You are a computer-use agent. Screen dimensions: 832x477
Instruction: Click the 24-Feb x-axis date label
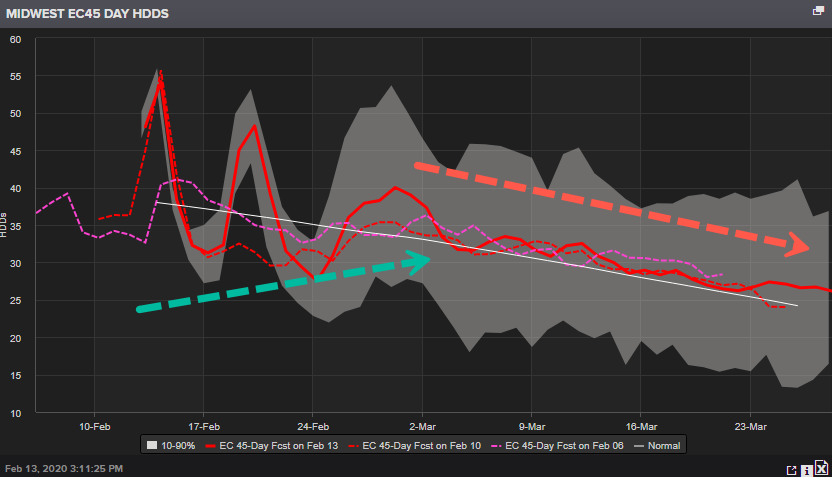[313, 424]
